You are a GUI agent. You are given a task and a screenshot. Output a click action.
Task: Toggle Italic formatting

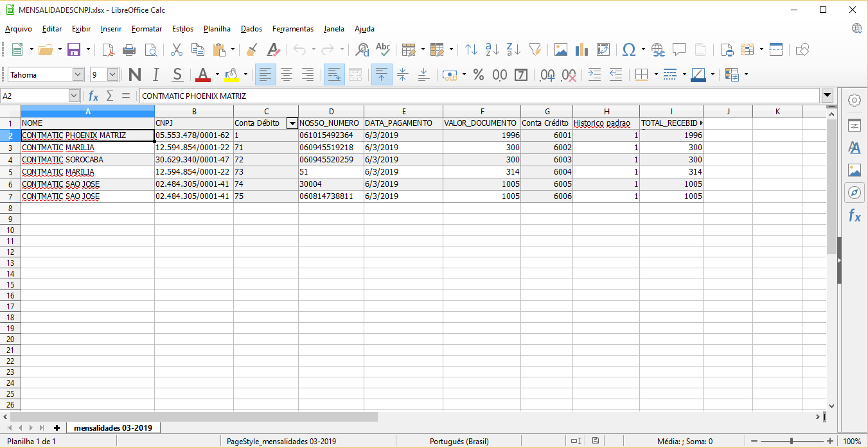pyautogui.click(x=156, y=75)
